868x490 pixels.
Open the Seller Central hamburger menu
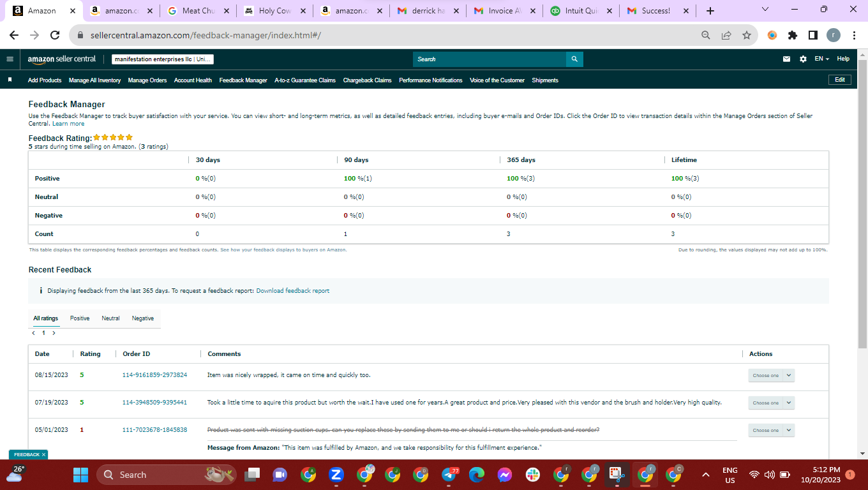10,59
